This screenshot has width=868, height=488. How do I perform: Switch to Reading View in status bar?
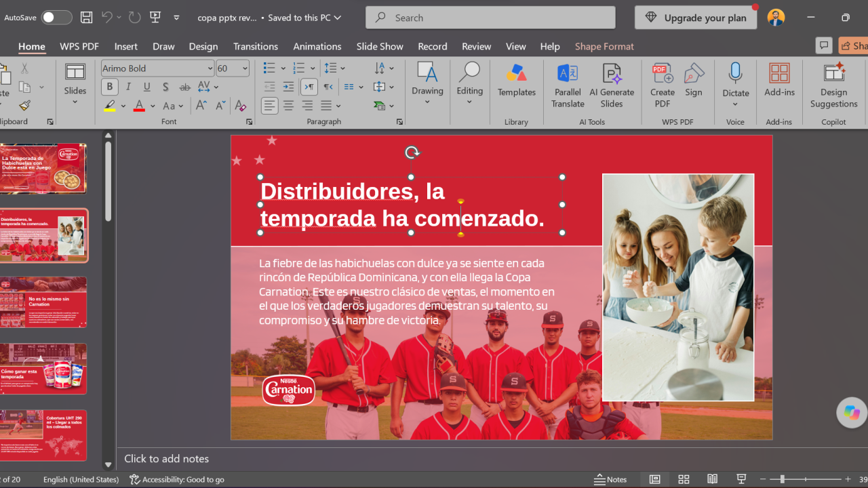[x=712, y=479]
